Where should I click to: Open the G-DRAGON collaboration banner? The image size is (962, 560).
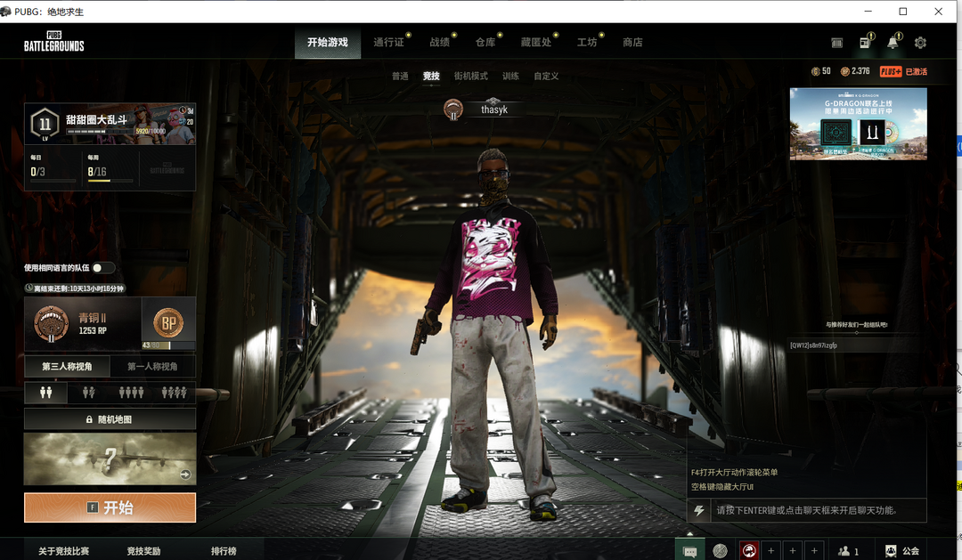point(859,124)
